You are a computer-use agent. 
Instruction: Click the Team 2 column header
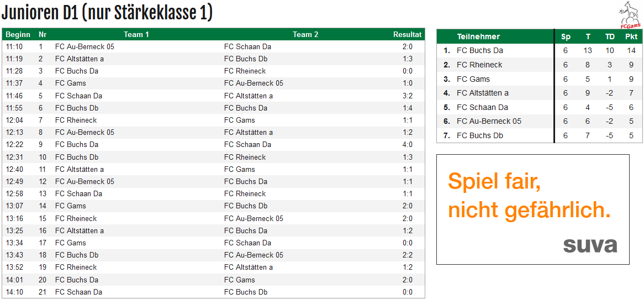click(x=305, y=35)
